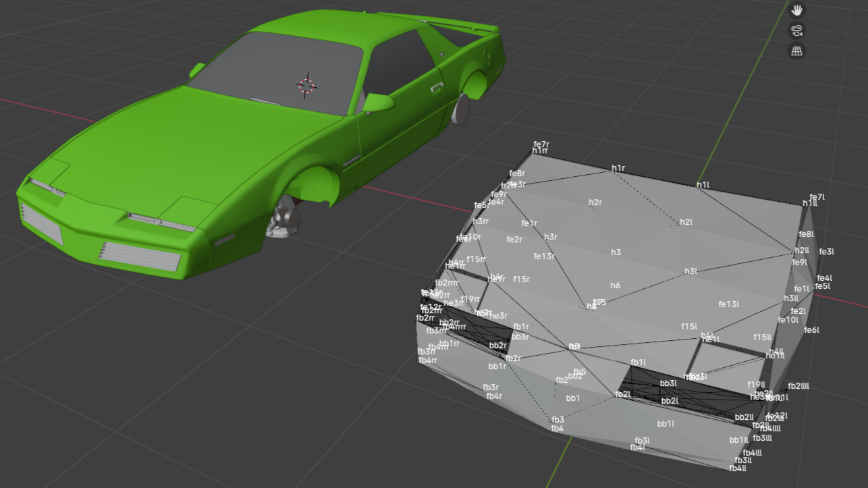Click the fe13r label
The height and width of the screenshot is (488, 868).
click(x=544, y=256)
